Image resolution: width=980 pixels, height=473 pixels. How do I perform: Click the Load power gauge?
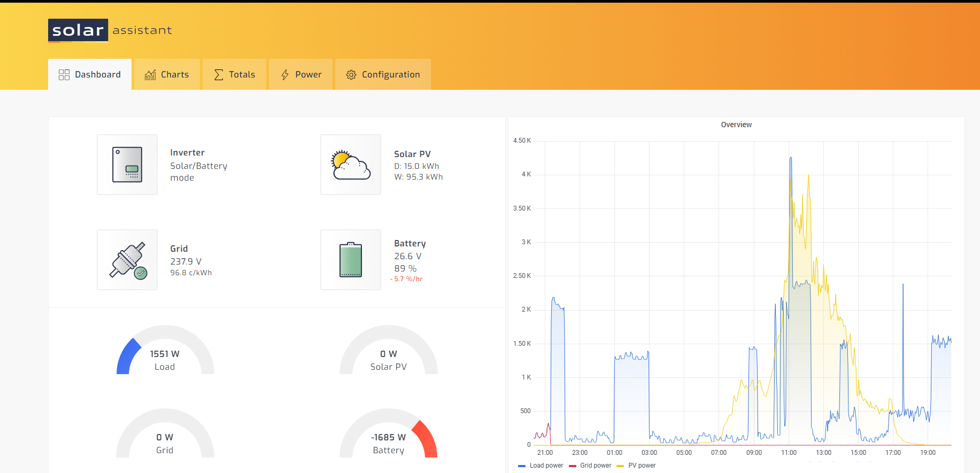(x=165, y=353)
